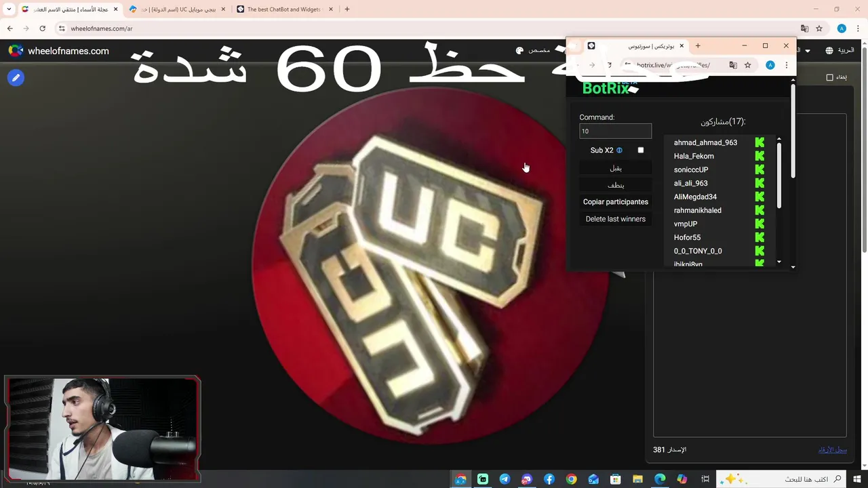Bookmark wheelofnames page with star icon
The image size is (868, 488).
click(819, 28)
